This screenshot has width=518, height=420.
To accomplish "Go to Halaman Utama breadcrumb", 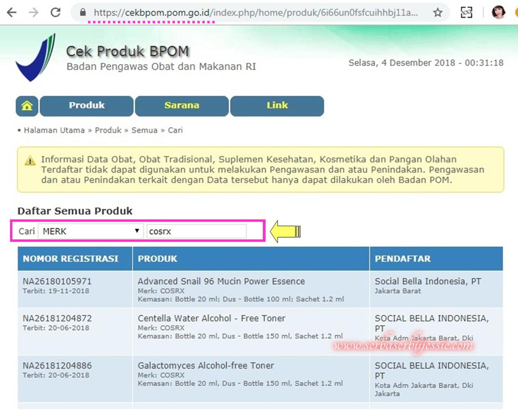I will point(54,130).
